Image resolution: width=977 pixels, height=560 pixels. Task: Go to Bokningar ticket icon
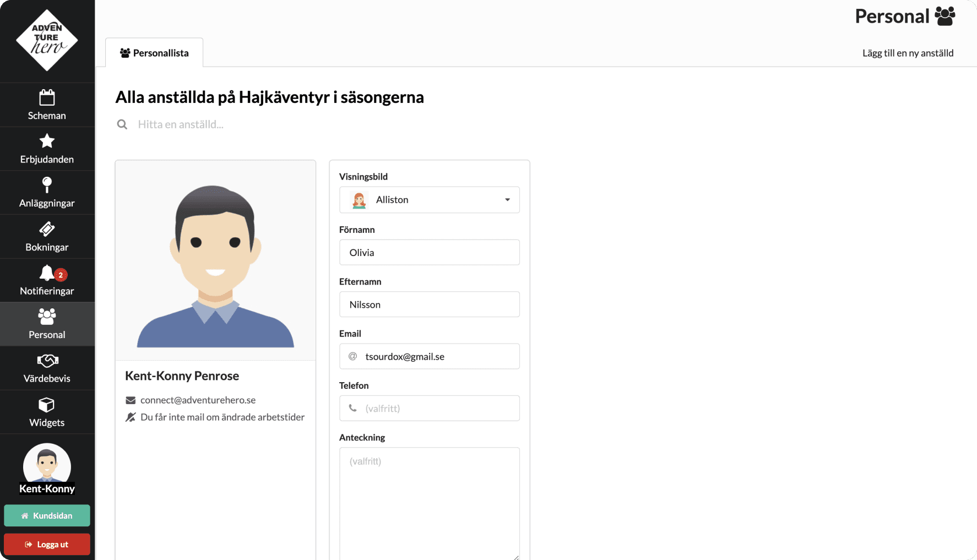click(47, 229)
